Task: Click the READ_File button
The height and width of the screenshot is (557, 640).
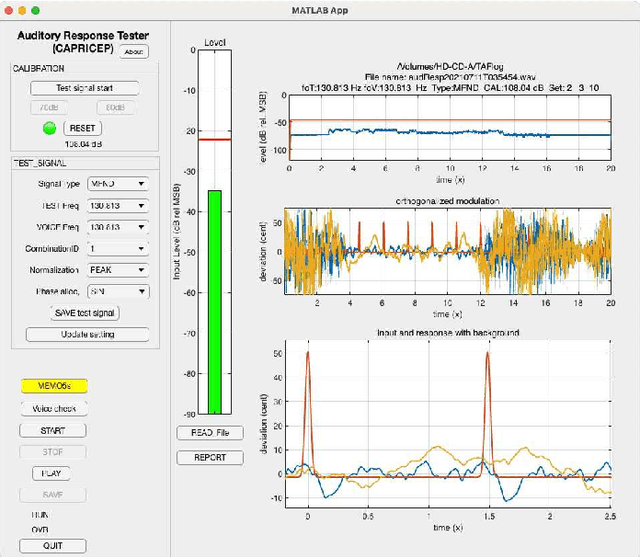Action: tap(210, 433)
